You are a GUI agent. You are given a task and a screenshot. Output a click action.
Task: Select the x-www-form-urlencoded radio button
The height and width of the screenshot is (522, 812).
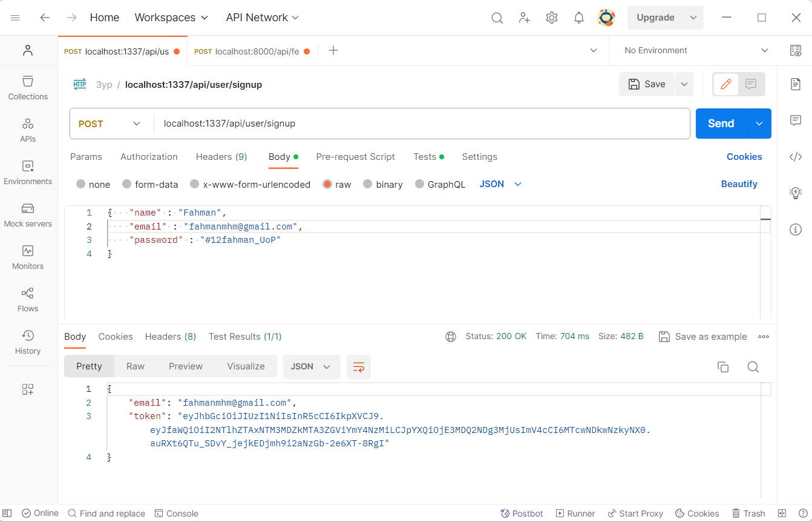pos(195,184)
